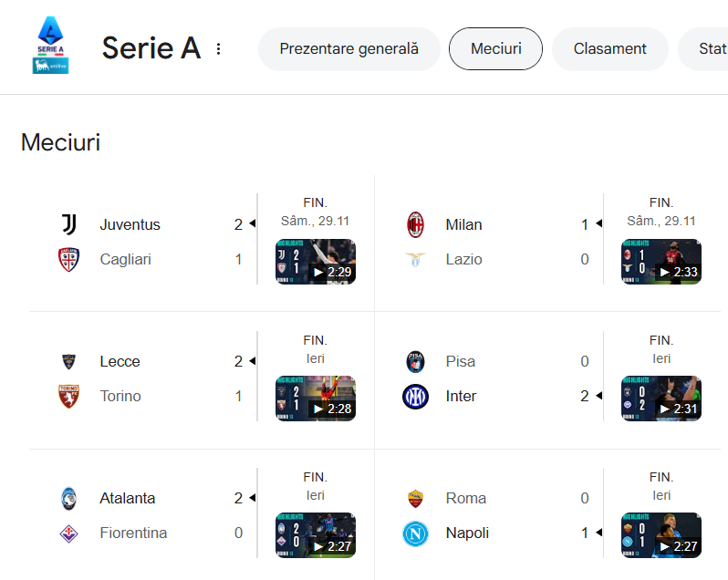The height and width of the screenshot is (580, 728).
Task: Select the Meciuri tab
Action: point(495,49)
